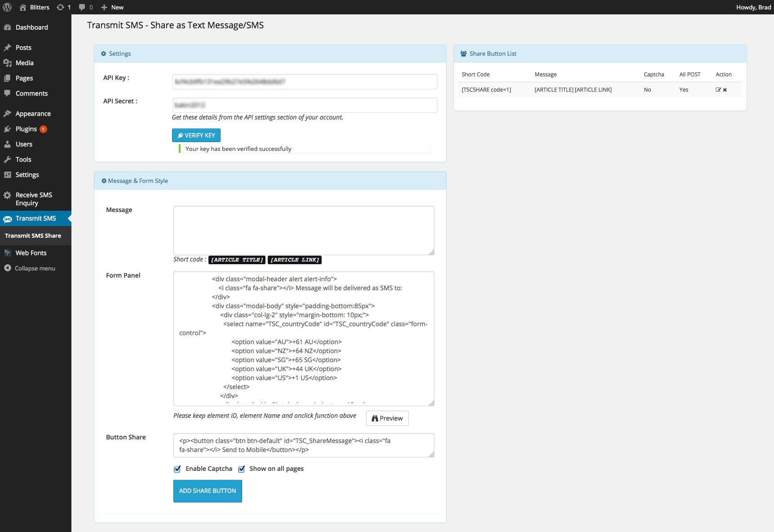Open the Dashboard in the sidebar
The image size is (774, 532).
click(x=31, y=27)
